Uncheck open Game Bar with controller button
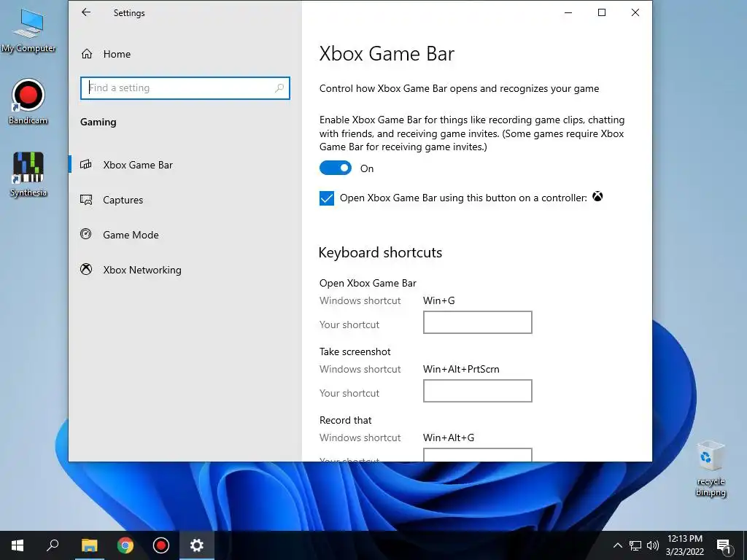Screen dimensions: 747x560 tap(327, 198)
